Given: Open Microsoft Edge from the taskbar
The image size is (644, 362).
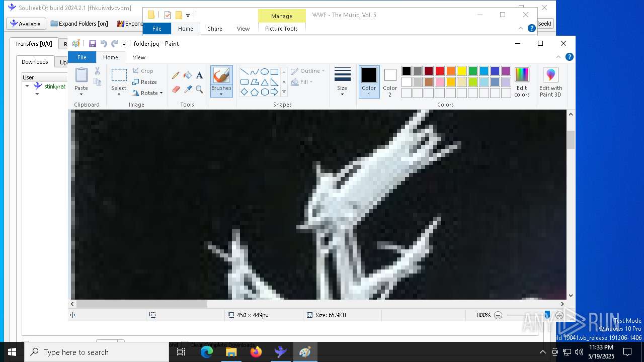Looking at the screenshot, I should pos(207,352).
